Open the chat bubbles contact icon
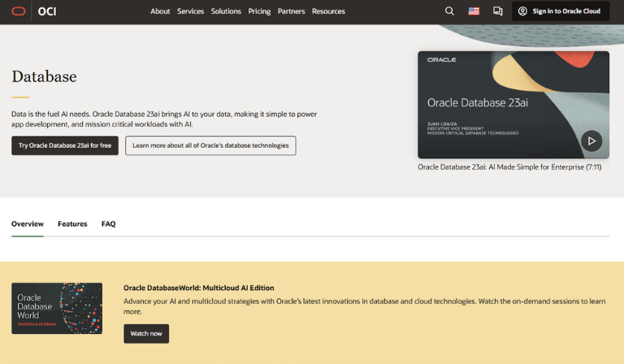 [497, 11]
